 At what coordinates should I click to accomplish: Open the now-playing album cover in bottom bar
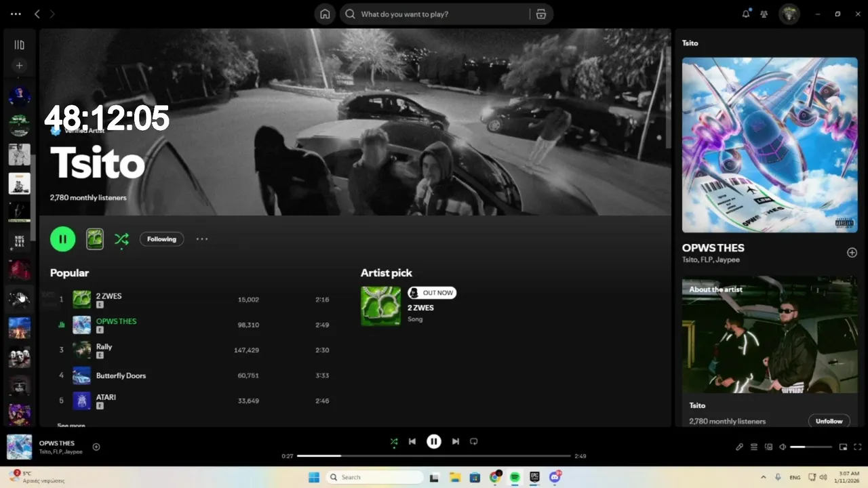coord(19,447)
